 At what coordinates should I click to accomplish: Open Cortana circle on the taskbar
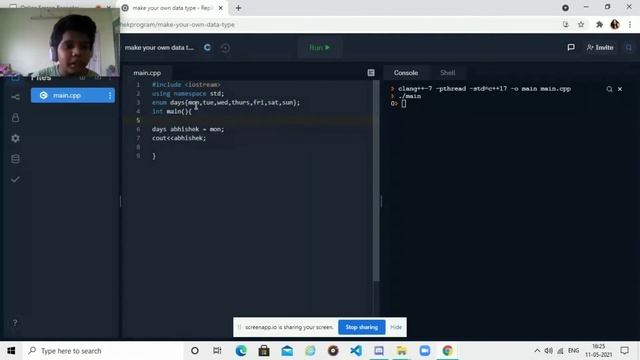pyautogui.click(x=195, y=351)
